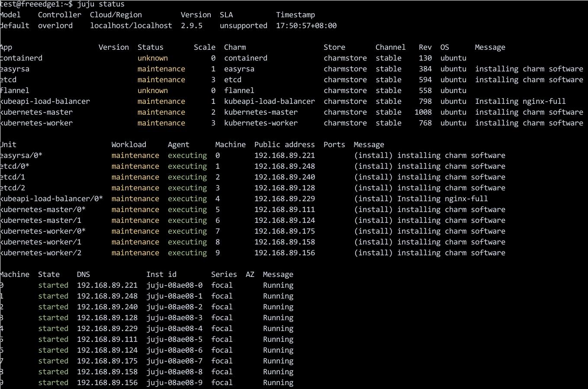Click 'kubeapi-load-balancer' in the App column
This screenshot has width=588, height=389.
pos(45,101)
